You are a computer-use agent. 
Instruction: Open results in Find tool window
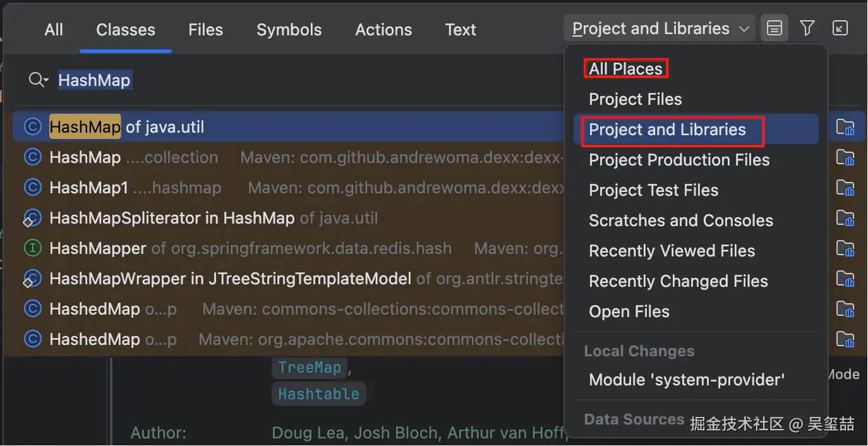coord(840,28)
